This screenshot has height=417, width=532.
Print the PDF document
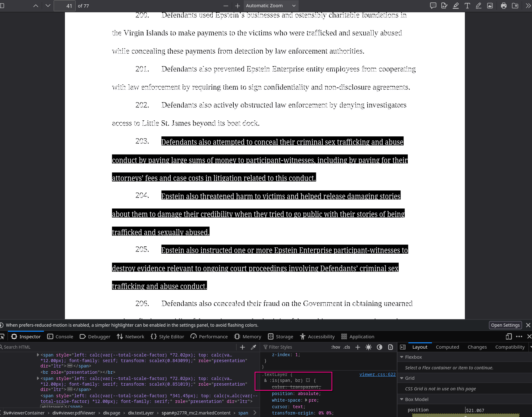[504, 6]
